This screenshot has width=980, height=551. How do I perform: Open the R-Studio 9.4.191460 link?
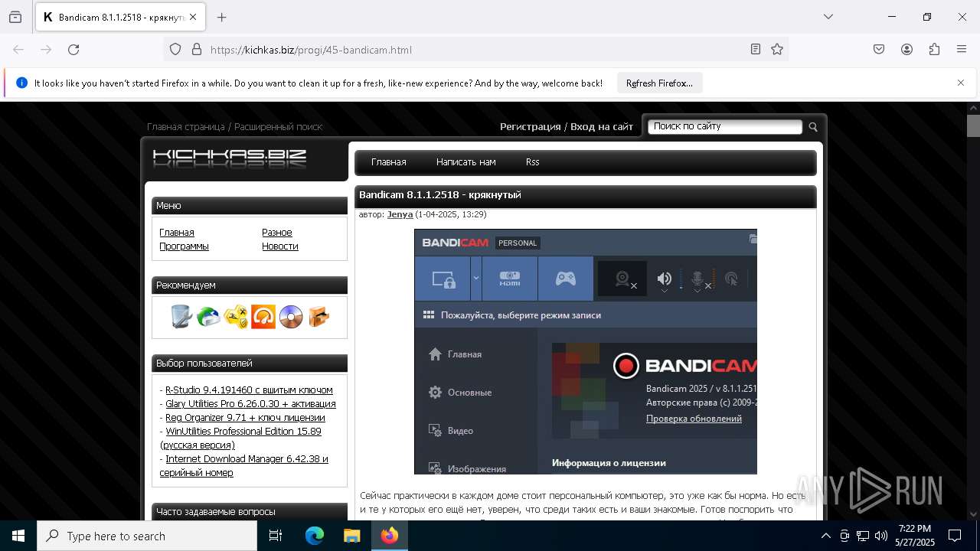249,390
